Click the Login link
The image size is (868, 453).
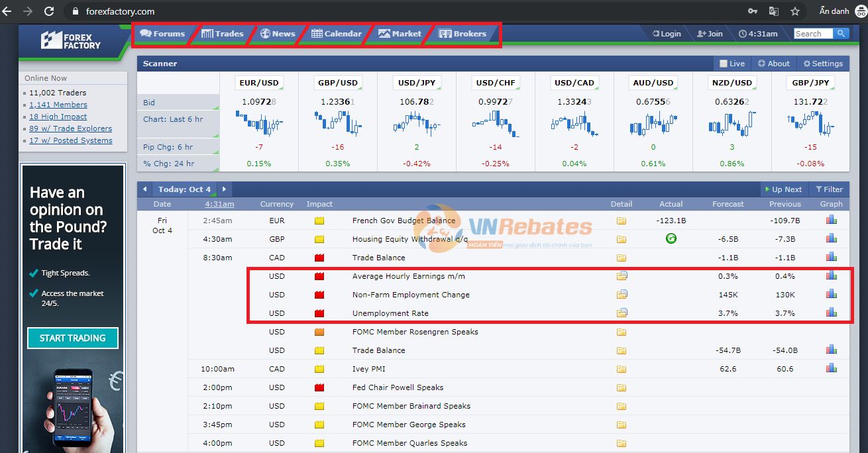pyautogui.click(x=667, y=34)
